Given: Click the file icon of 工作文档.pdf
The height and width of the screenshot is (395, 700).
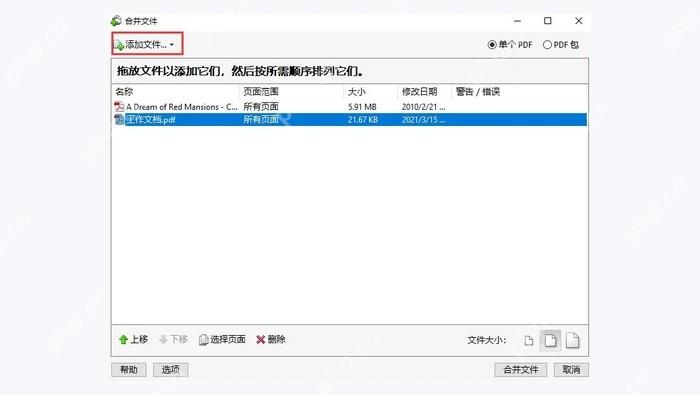Looking at the screenshot, I should (x=119, y=120).
